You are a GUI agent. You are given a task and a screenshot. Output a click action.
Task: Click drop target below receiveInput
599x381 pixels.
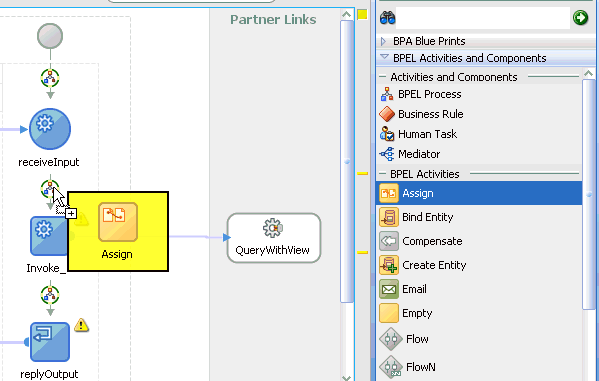coord(49,189)
